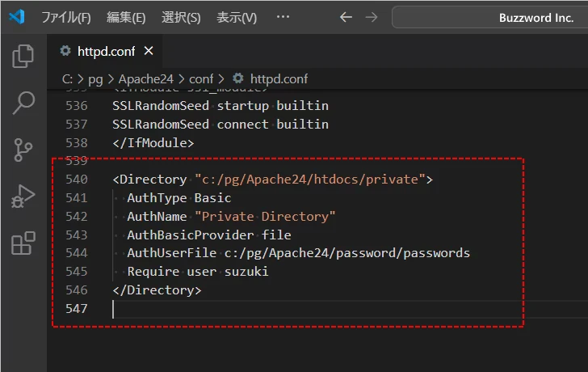The width and height of the screenshot is (588, 372).
Task: Expand the Apache24 breadcrumb segment
Action: pyautogui.click(x=145, y=79)
